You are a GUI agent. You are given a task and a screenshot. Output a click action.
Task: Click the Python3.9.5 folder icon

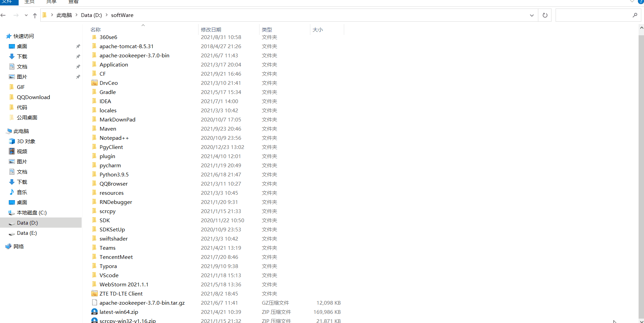[94, 174]
